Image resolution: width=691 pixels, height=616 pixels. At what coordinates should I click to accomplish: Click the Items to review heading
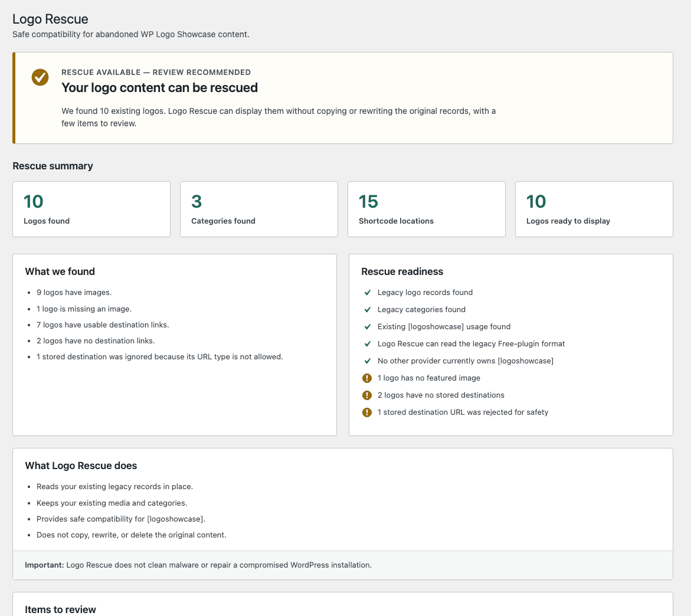click(60, 610)
